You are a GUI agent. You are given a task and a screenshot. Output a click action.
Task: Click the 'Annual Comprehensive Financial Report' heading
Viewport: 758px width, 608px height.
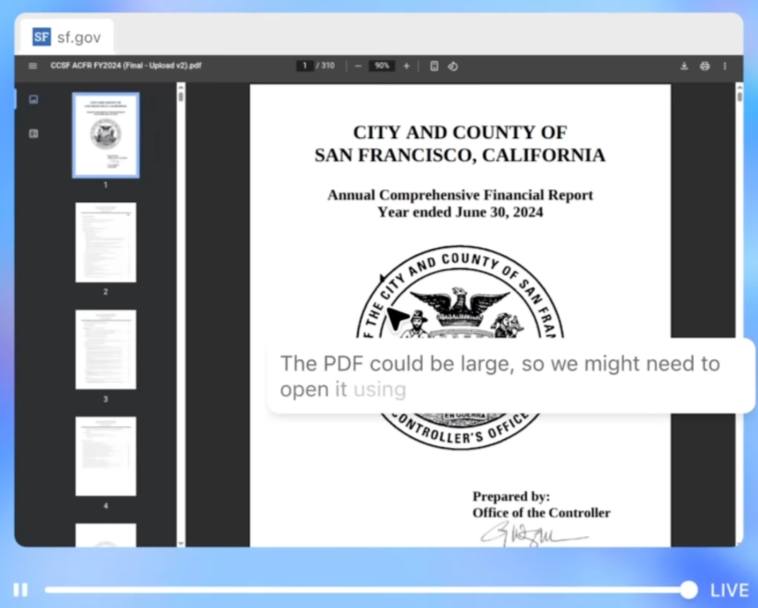(460, 195)
